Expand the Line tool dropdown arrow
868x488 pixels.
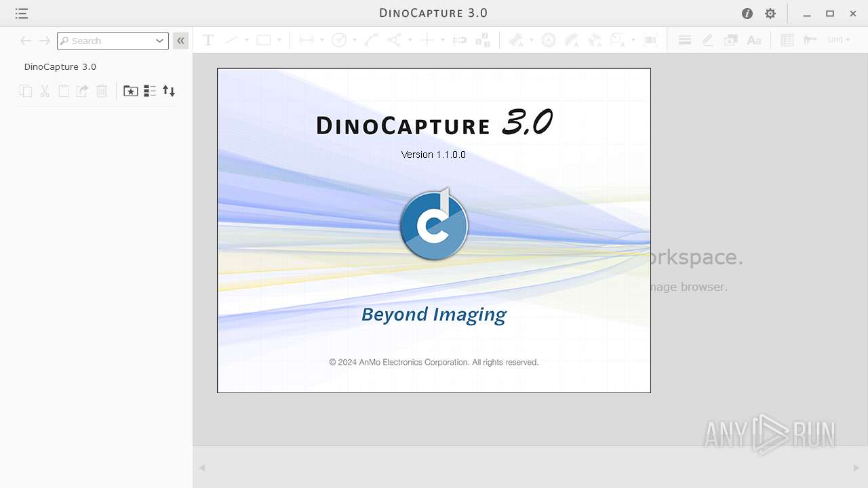247,40
